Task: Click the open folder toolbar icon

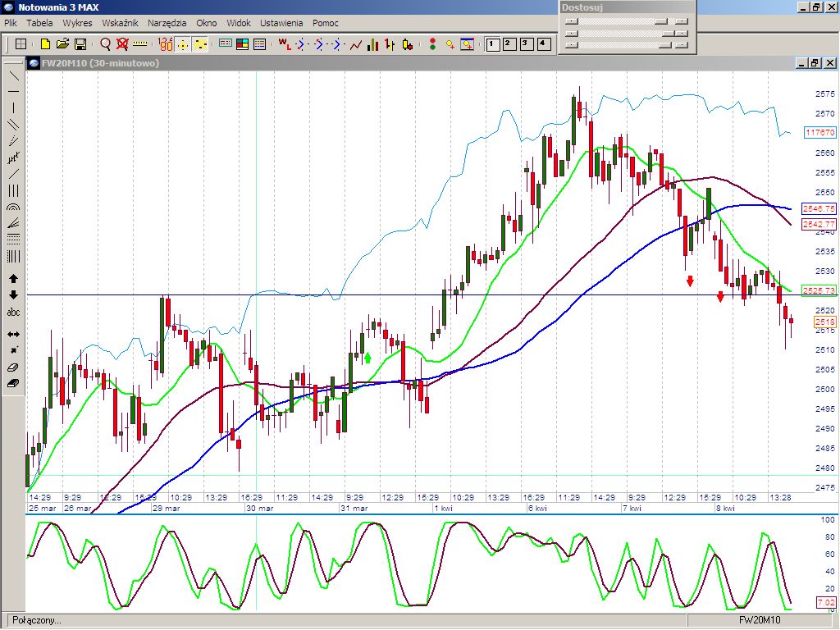Action: pos(62,44)
